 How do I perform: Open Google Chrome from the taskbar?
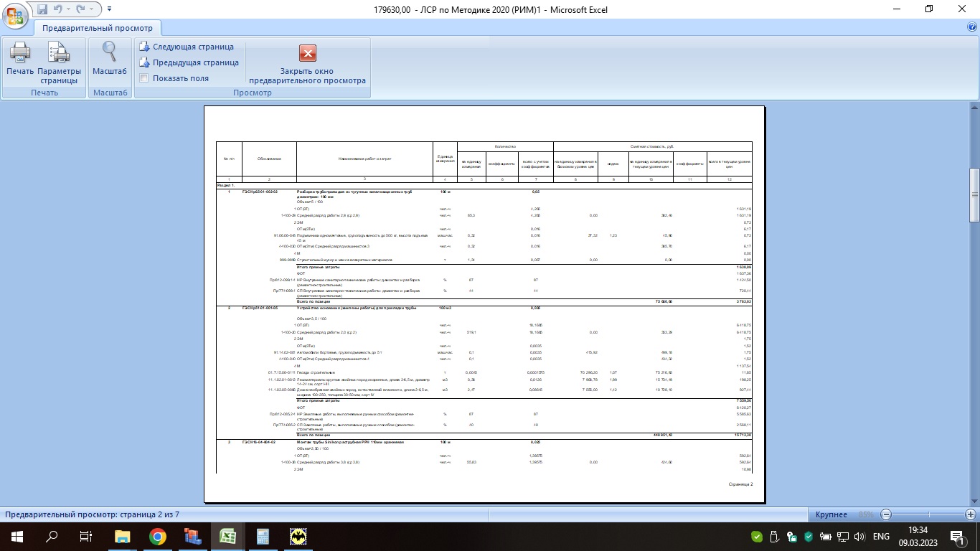158,537
